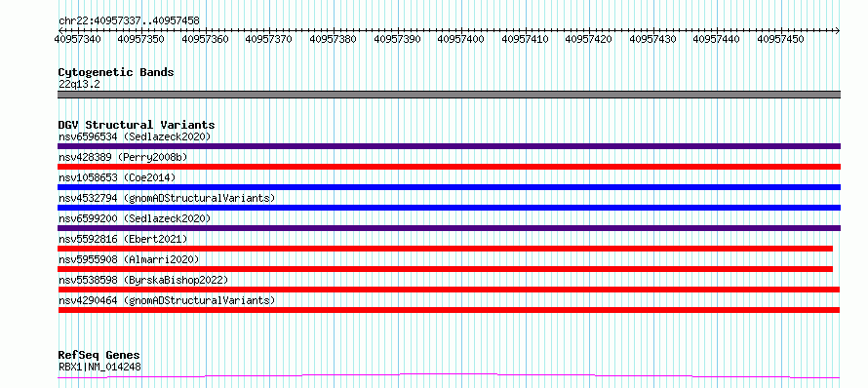
Task: Click the nsv6596534 (Sedlazeck2020) label
Action: (135, 136)
